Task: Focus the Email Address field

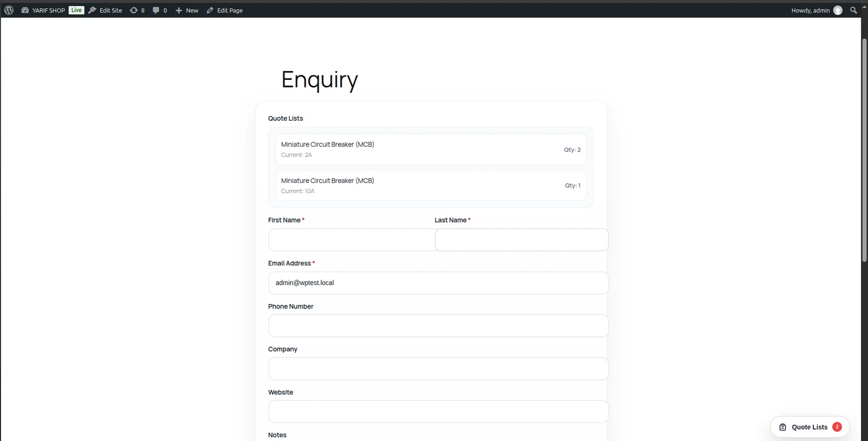Action: pos(438,283)
